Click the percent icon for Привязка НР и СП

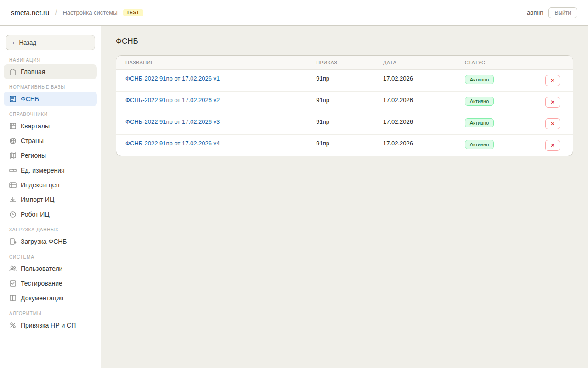[13, 325]
